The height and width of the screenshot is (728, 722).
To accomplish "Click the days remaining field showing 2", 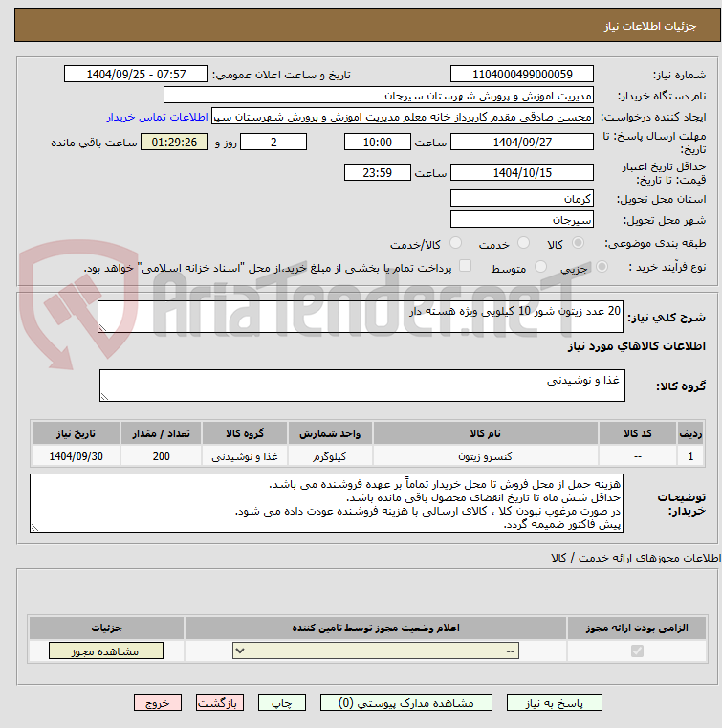I will click(273, 143).
